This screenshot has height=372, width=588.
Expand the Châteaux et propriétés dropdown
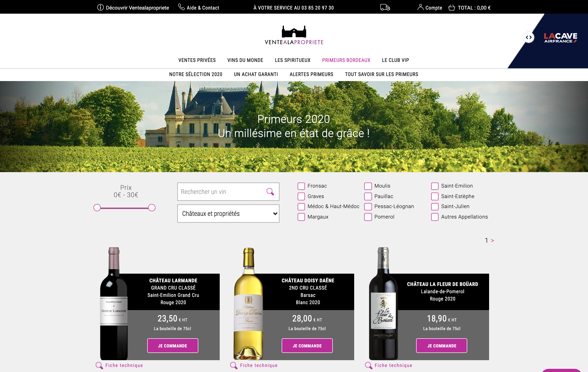pos(228,214)
